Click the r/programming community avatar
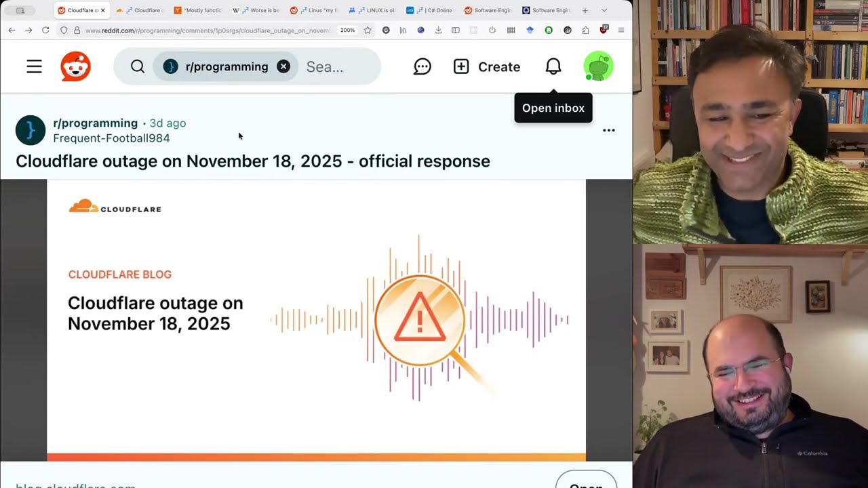Viewport: 868px width, 488px height. [x=31, y=130]
